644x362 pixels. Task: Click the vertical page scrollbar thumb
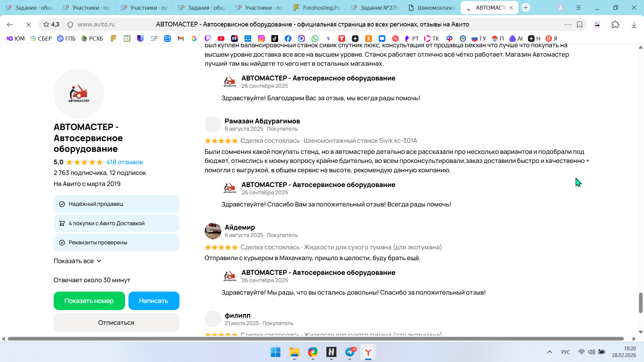(x=641, y=303)
